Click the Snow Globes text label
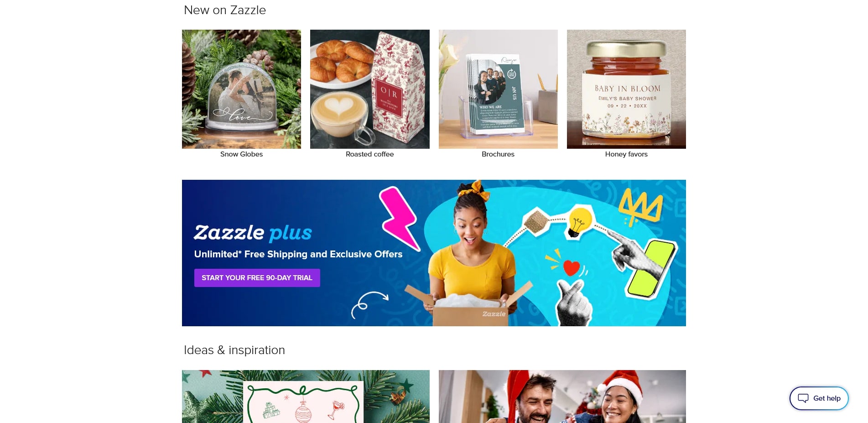Image resolution: width=868 pixels, height=423 pixels. coord(241,154)
